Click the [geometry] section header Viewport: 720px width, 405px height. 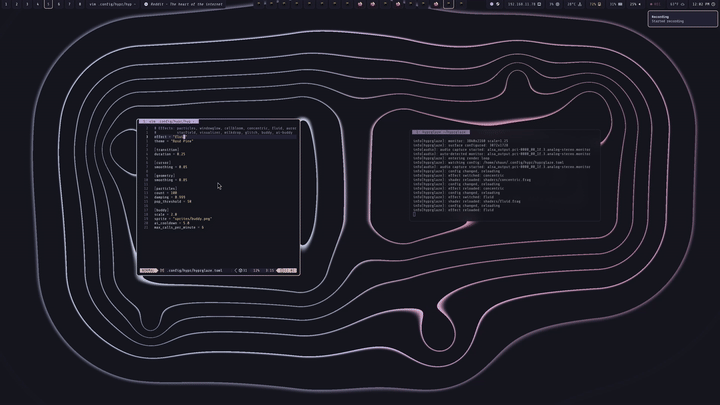pyautogui.click(x=164, y=175)
